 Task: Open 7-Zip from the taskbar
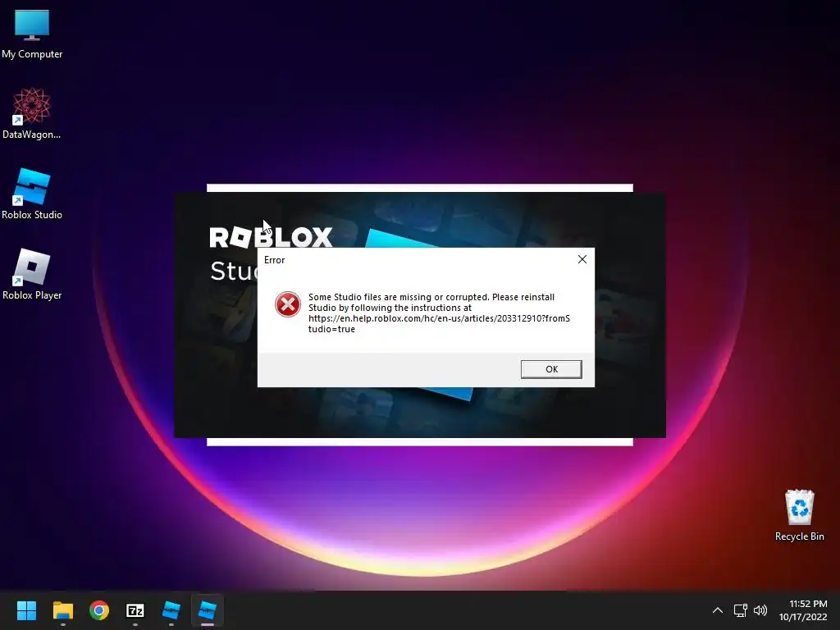tap(135, 610)
